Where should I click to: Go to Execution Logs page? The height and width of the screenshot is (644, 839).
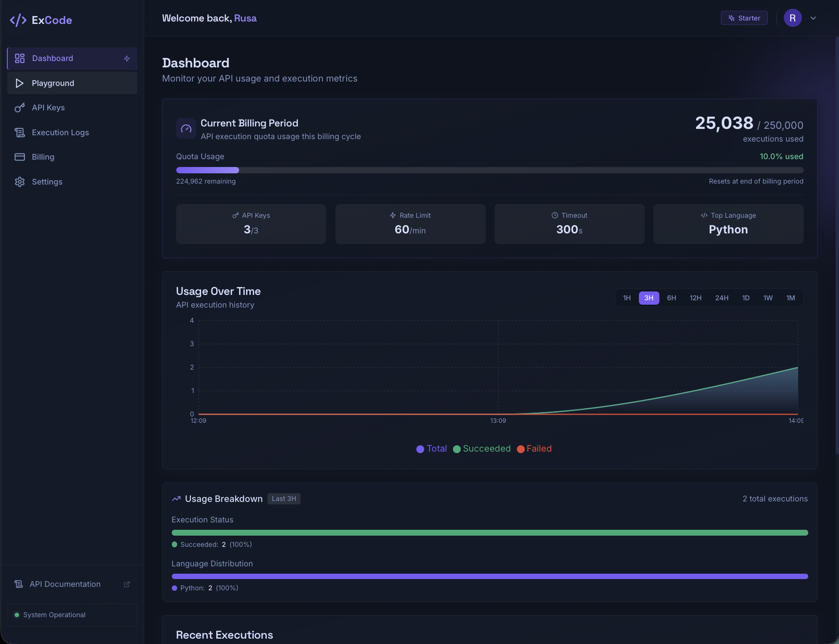click(x=72, y=133)
